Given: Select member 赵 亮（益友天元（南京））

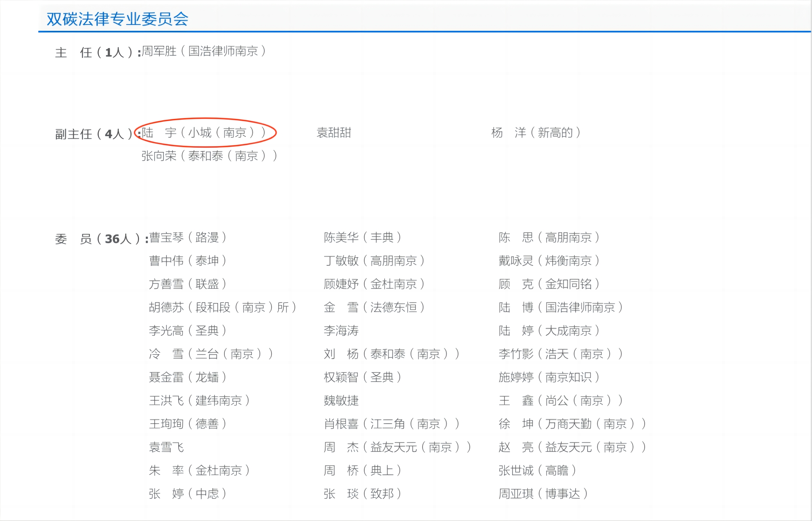Looking at the screenshot, I should (573, 447).
